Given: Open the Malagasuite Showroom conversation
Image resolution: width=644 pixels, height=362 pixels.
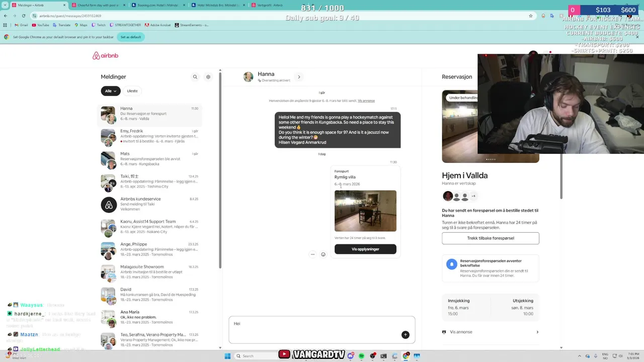Looking at the screenshot, I should click(149, 273).
